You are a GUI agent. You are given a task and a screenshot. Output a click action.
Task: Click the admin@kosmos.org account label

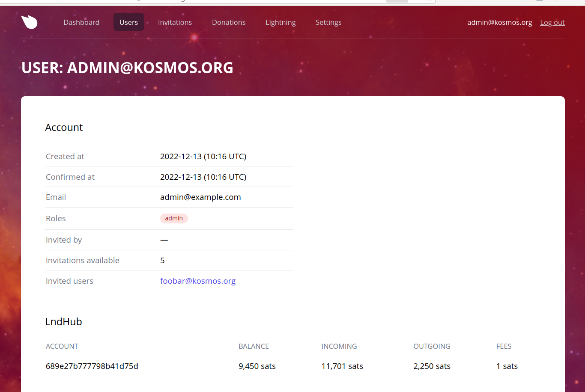pos(499,22)
